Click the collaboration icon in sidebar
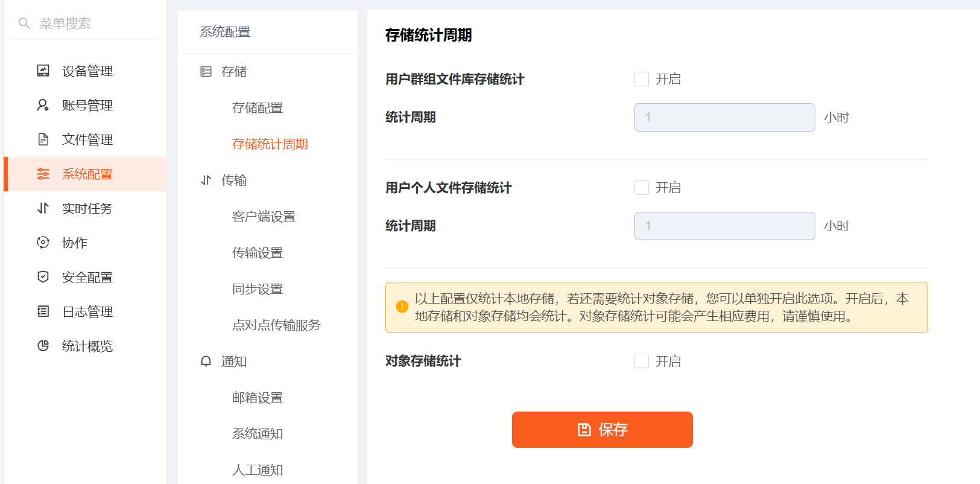The width and height of the screenshot is (980, 484). [43, 243]
